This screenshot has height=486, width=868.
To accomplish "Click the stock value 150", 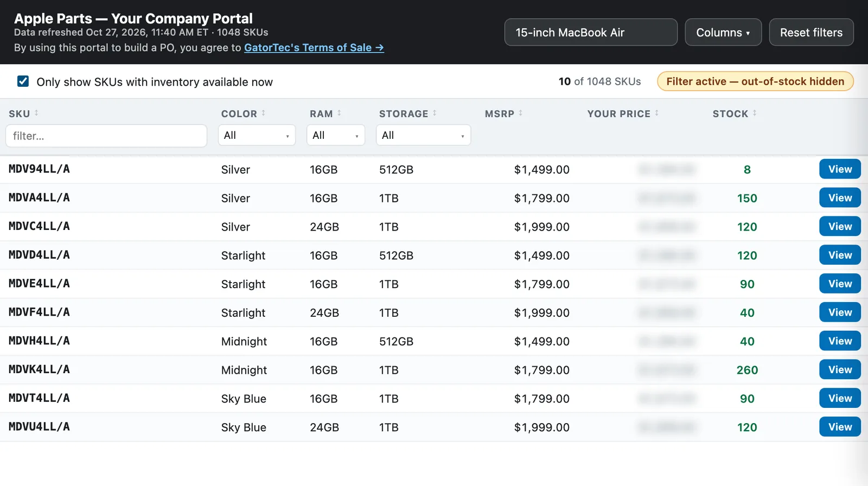I will 747,198.
